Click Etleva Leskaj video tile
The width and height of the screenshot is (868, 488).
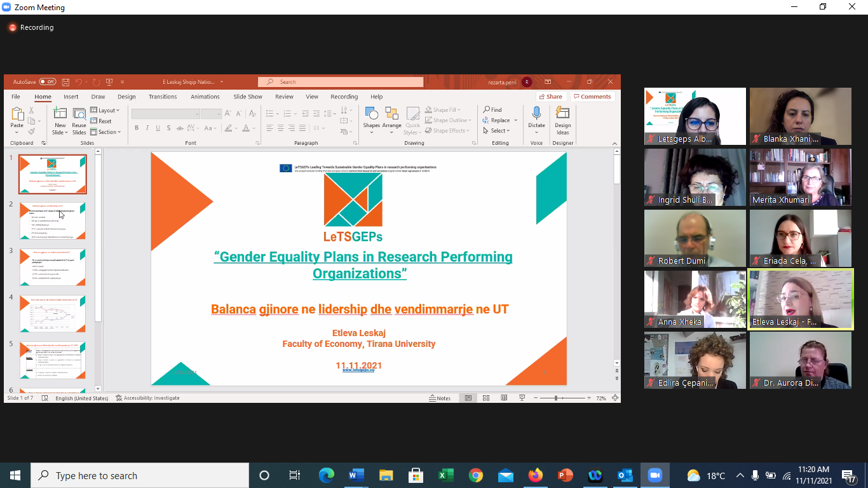point(801,299)
